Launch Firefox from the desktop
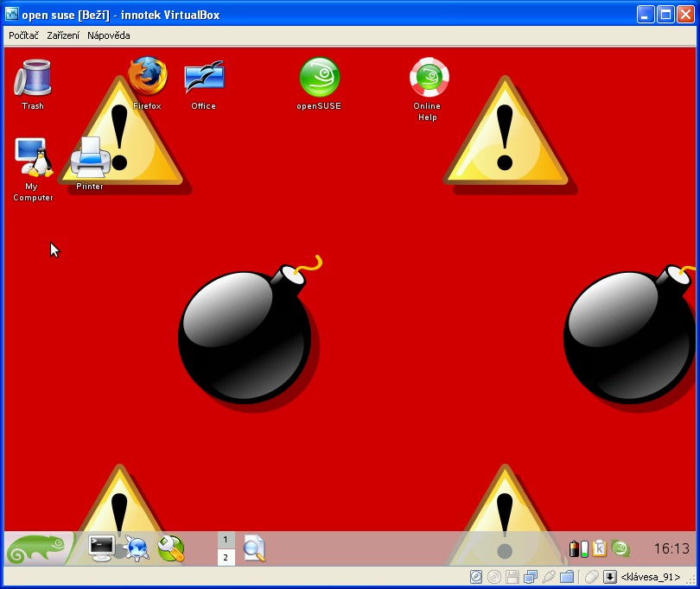 [x=147, y=77]
